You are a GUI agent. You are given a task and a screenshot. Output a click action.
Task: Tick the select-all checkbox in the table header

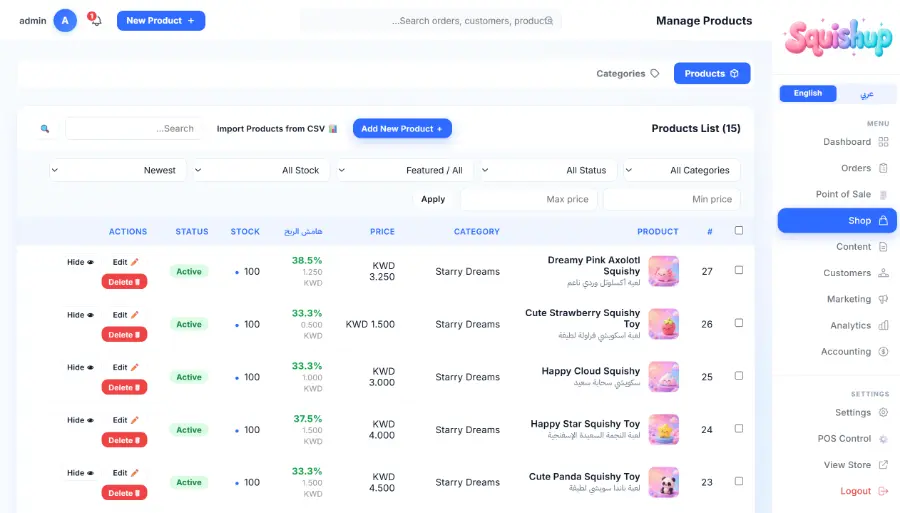739,231
